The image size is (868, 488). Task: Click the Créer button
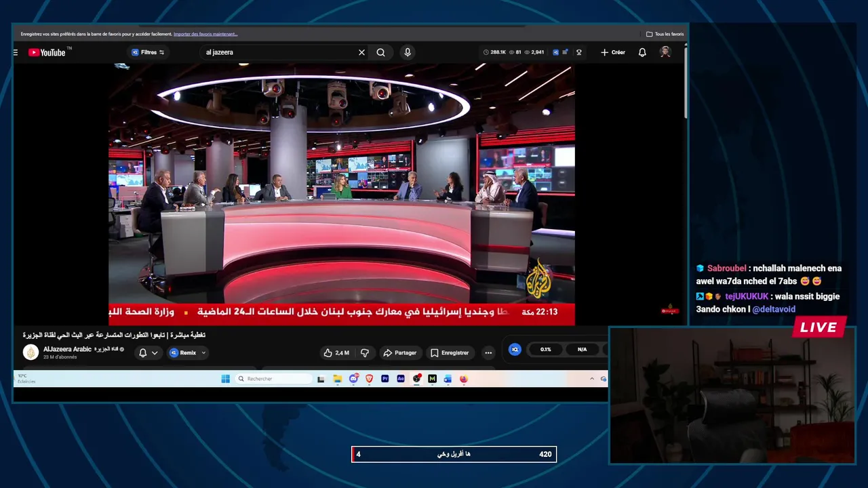[613, 52]
